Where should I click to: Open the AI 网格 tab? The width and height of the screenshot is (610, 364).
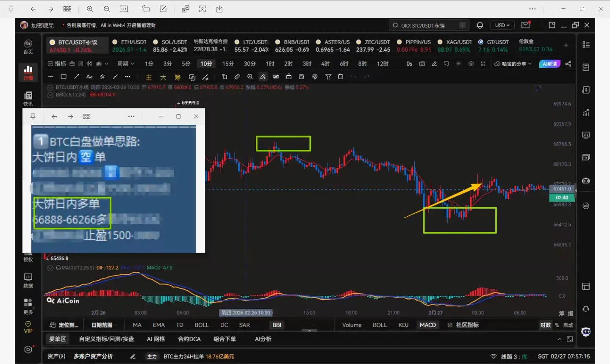tap(156, 339)
